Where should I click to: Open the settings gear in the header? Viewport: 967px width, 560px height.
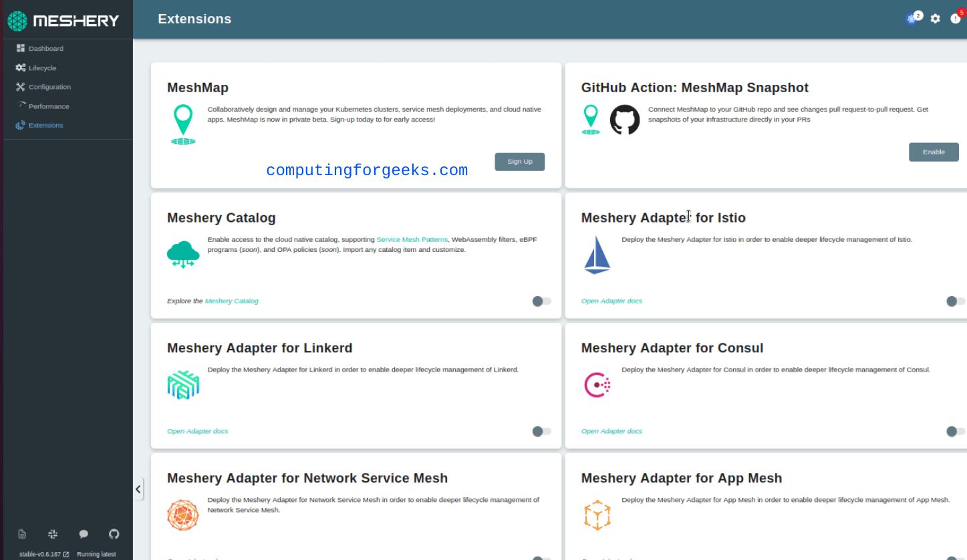point(935,18)
